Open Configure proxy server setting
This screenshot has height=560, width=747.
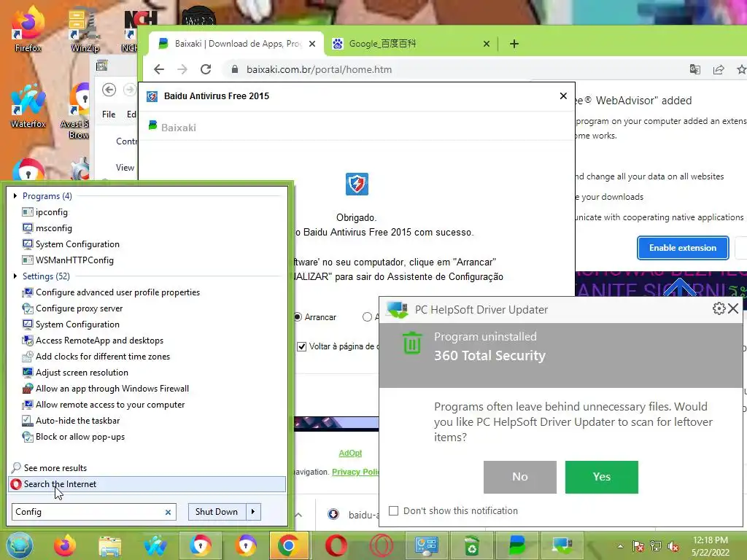pos(79,308)
